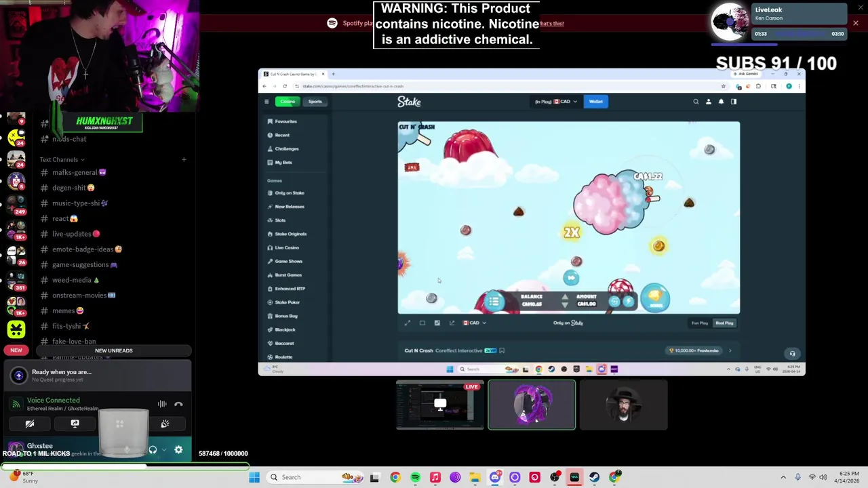Select New Releases games category

[286, 207]
